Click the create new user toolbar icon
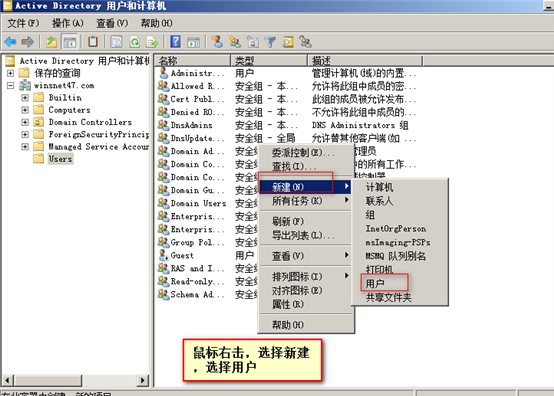This screenshot has height=396, width=554. (x=217, y=42)
